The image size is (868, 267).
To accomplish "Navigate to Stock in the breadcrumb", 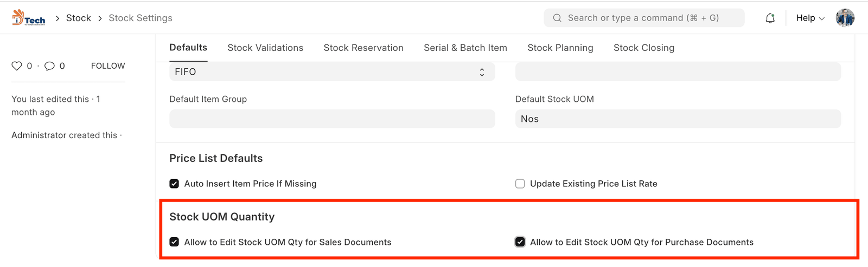I will point(79,18).
